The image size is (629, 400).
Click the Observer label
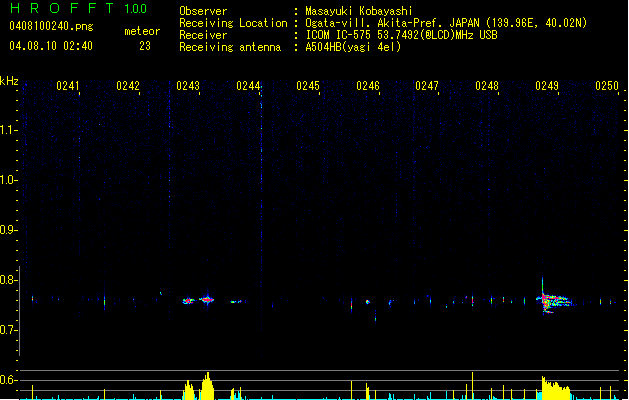203,11
